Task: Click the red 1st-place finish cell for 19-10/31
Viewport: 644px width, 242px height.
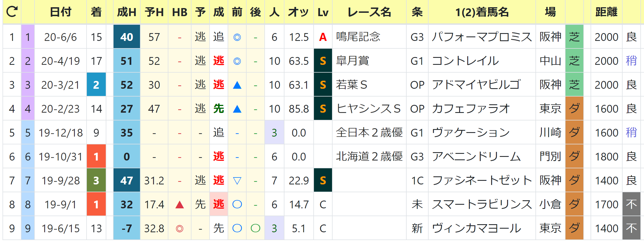Action: pyautogui.click(x=96, y=157)
